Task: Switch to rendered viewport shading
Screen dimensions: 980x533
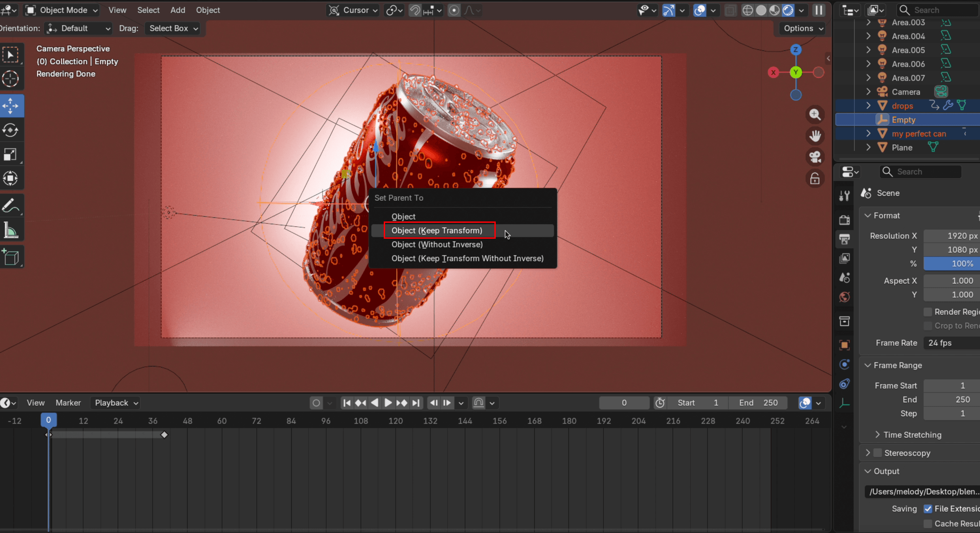Action: (x=788, y=10)
